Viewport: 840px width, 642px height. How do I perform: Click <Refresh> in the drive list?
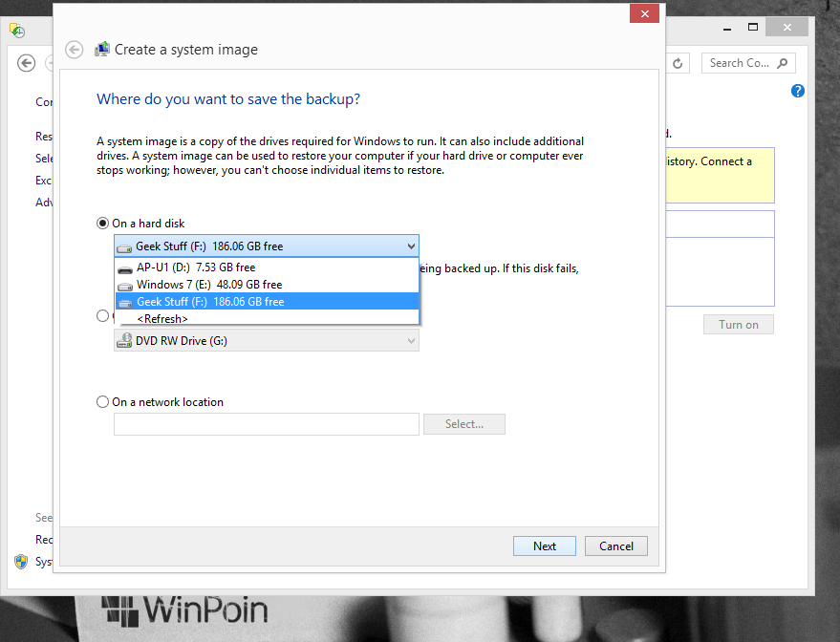(x=162, y=318)
